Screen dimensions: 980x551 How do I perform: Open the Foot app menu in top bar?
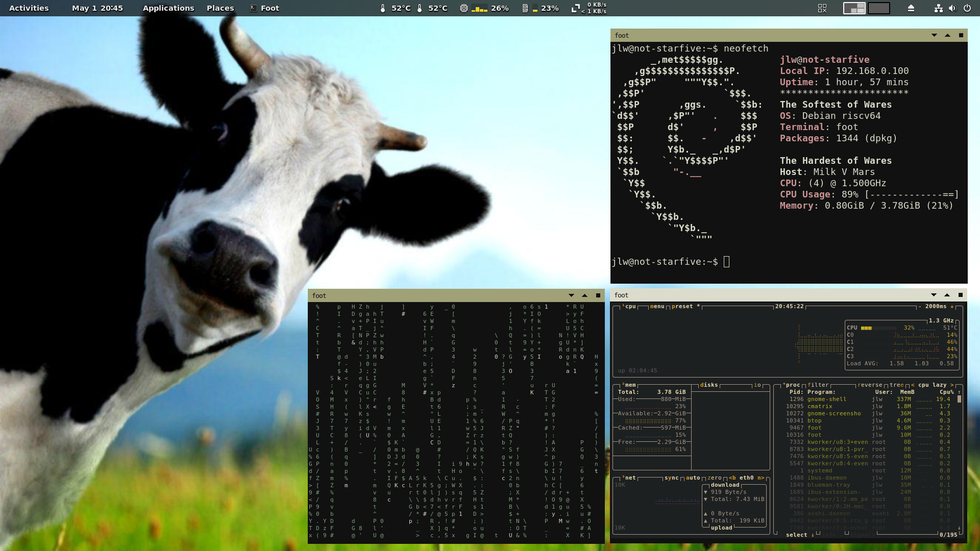point(264,8)
